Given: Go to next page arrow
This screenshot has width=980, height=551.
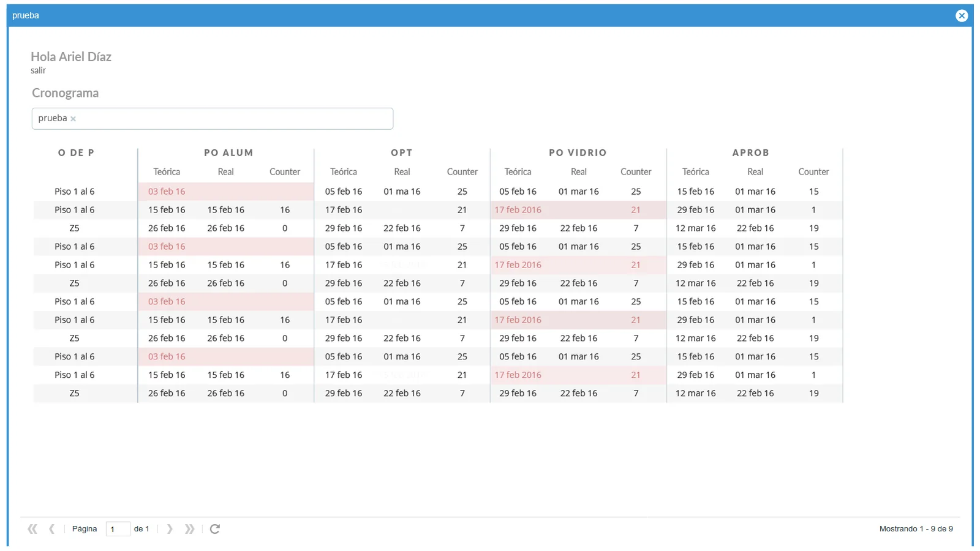Looking at the screenshot, I should [170, 529].
